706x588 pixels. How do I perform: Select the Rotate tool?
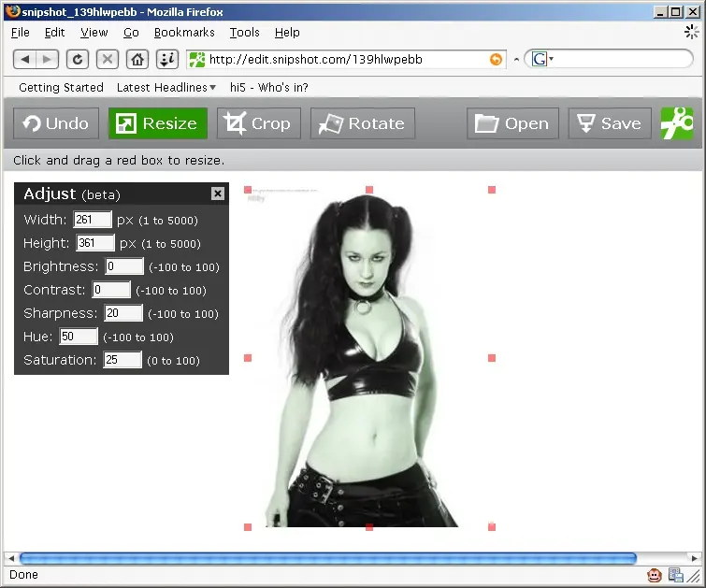pyautogui.click(x=363, y=123)
